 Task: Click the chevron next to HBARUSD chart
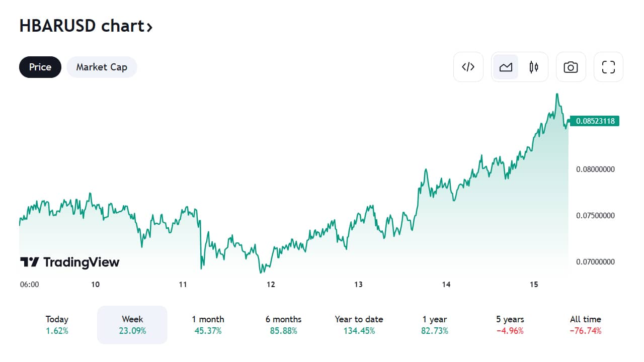(149, 27)
